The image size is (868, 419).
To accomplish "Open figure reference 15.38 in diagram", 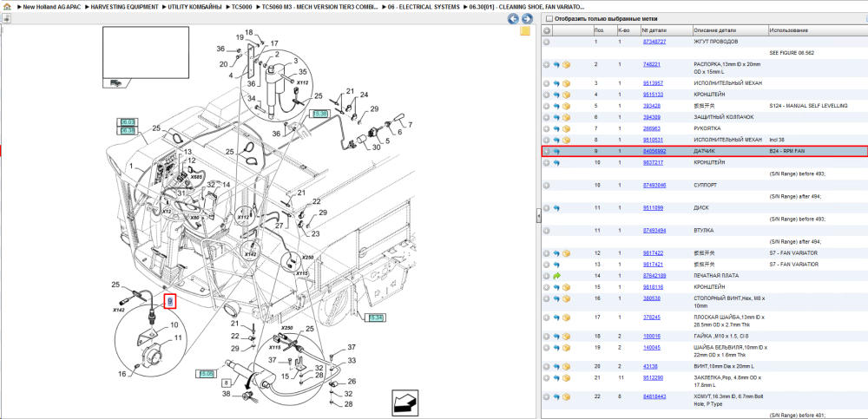I will pyautogui.click(x=320, y=113).
